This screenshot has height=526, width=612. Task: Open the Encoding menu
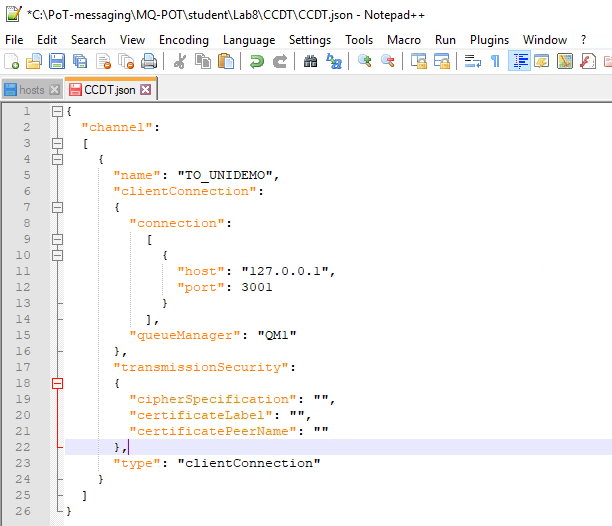tap(184, 40)
